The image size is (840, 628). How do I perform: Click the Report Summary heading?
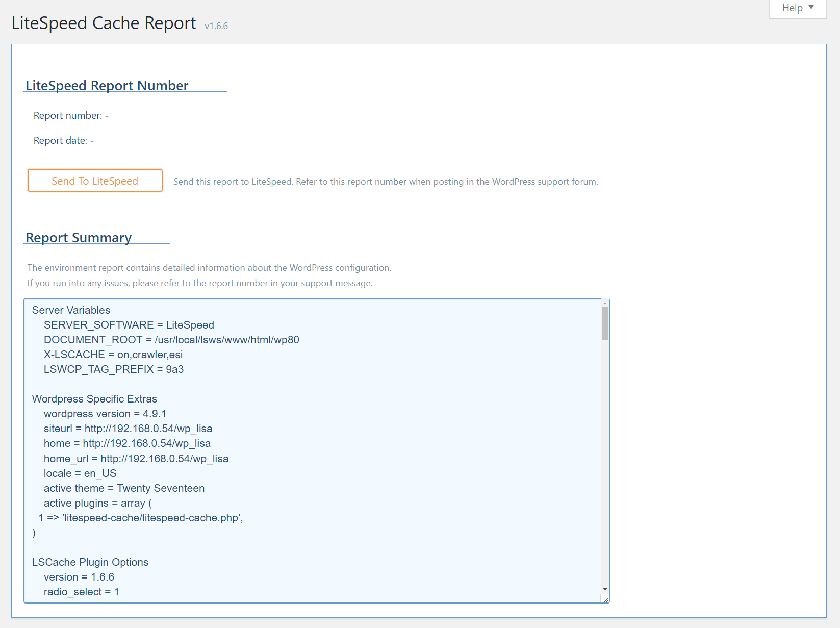[79, 237]
